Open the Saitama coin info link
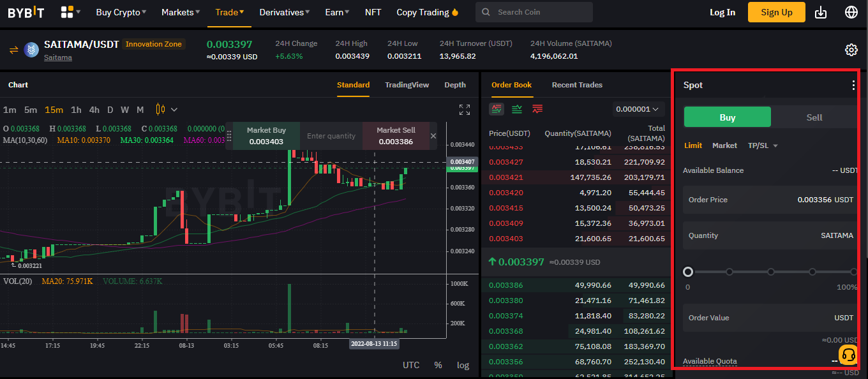Screen dimensions: 868x379 coord(58,57)
